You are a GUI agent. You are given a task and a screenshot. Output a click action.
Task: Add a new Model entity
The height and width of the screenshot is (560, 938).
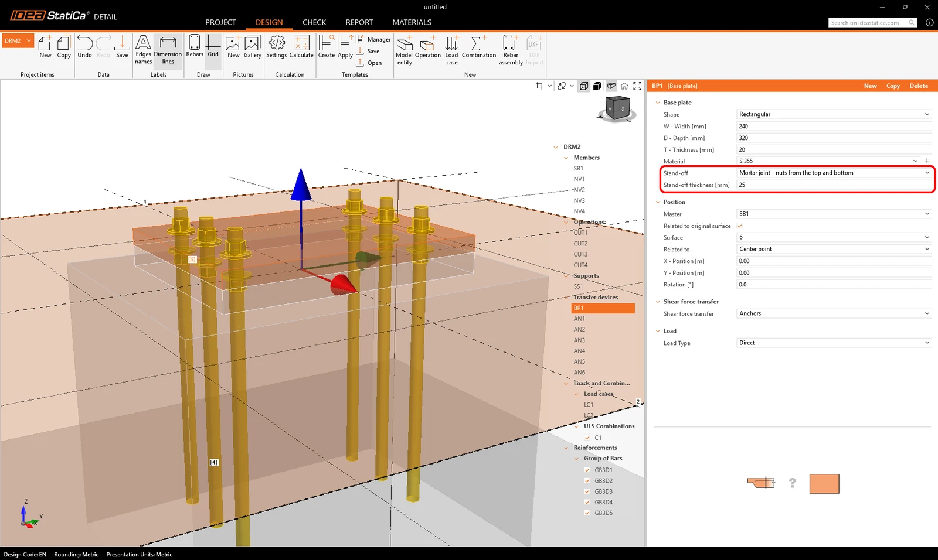[405, 50]
